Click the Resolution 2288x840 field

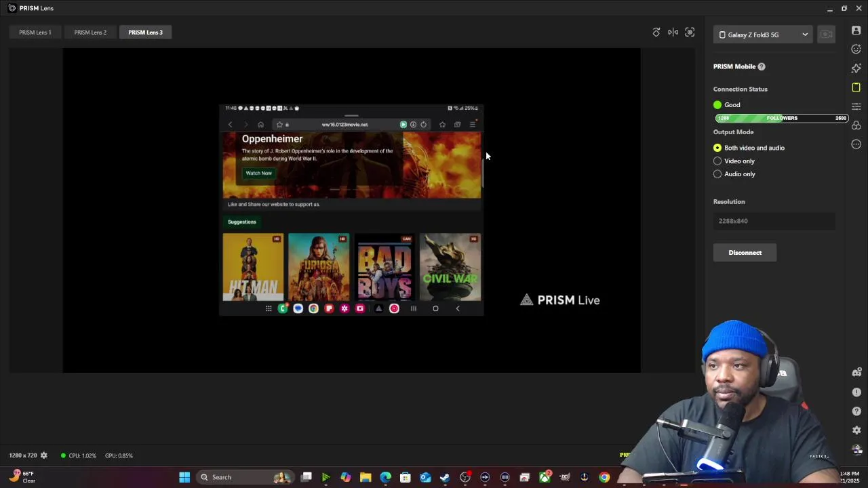774,221
